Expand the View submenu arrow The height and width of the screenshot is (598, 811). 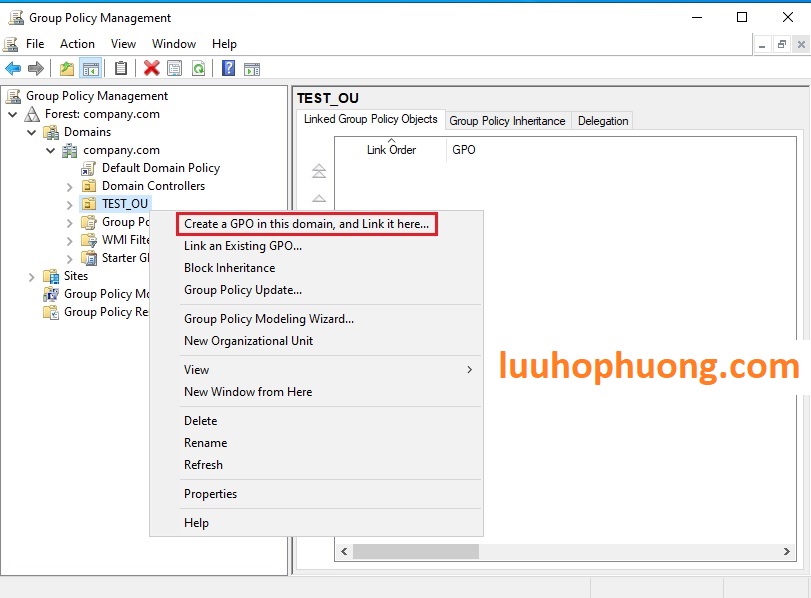click(x=468, y=369)
